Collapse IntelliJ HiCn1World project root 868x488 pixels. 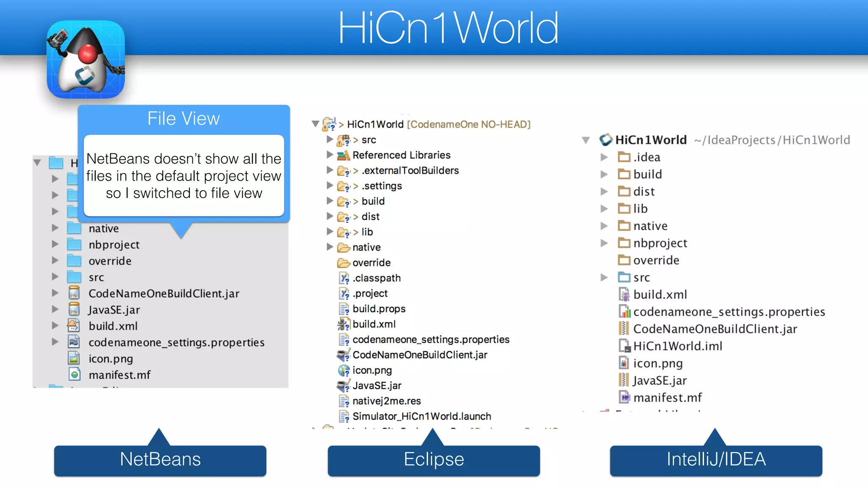click(586, 140)
